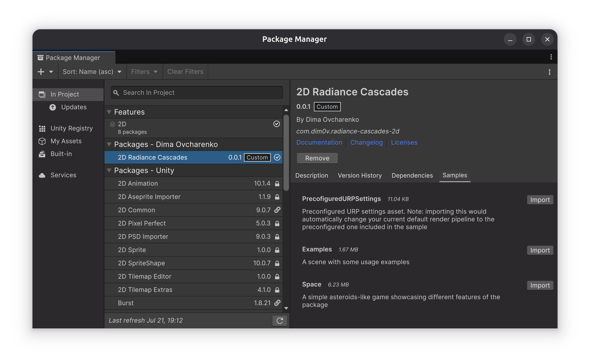The width and height of the screenshot is (590, 364).
Task: Switch to the Samples tab
Action: [x=455, y=175]
